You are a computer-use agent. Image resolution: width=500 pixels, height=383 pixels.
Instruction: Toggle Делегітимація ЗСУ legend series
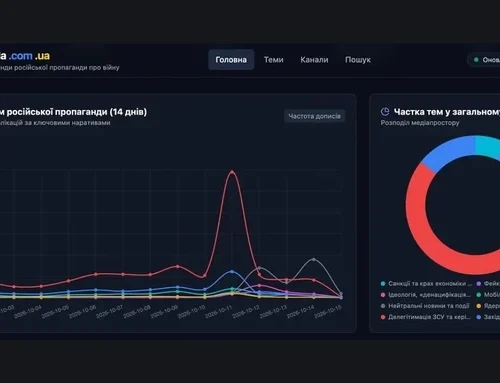click(426, 317)
